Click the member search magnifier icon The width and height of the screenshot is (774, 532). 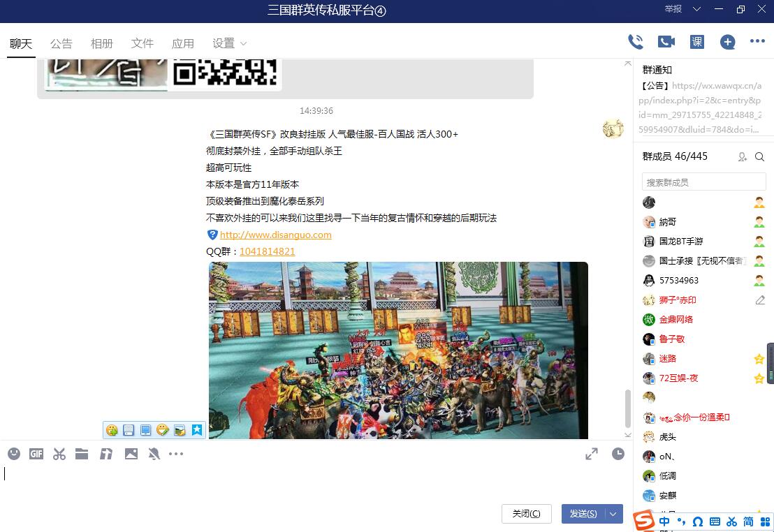click(760, 156)
